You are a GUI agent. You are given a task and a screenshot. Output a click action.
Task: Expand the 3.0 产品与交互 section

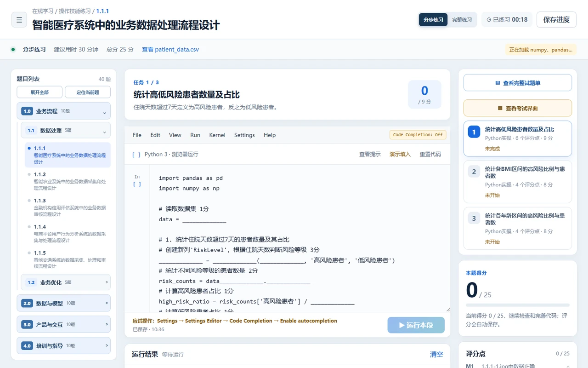point(64,324)
